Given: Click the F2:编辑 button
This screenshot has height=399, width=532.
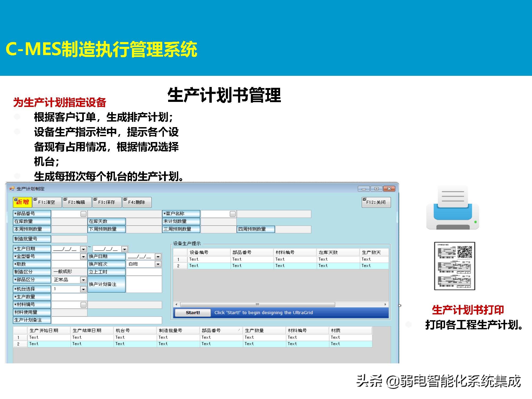Looking at the screenshot, I should click(x=77, y=202).
